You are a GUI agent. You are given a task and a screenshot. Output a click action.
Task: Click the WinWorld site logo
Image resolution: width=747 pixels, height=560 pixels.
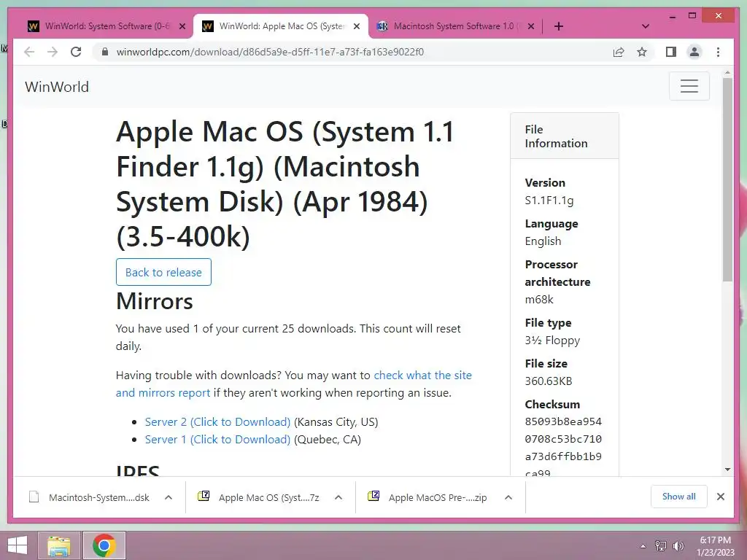click(57, 87)
